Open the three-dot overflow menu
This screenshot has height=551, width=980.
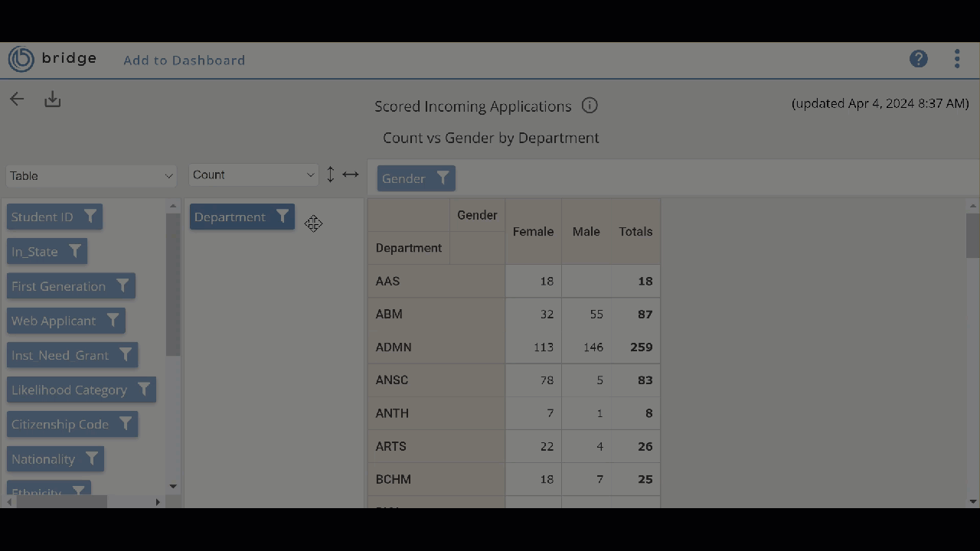pyautogui.click(x=956, y=59)
